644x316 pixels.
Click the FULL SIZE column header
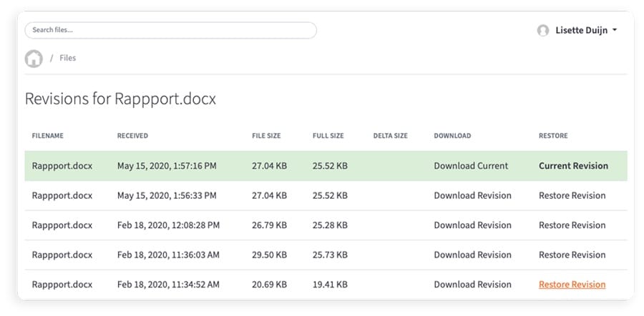coord(328,136)
